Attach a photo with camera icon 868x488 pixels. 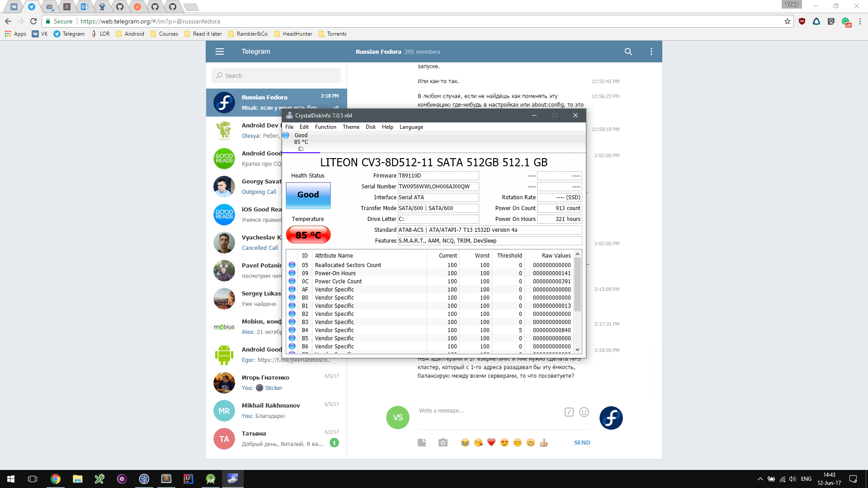[x=443, y=442]
